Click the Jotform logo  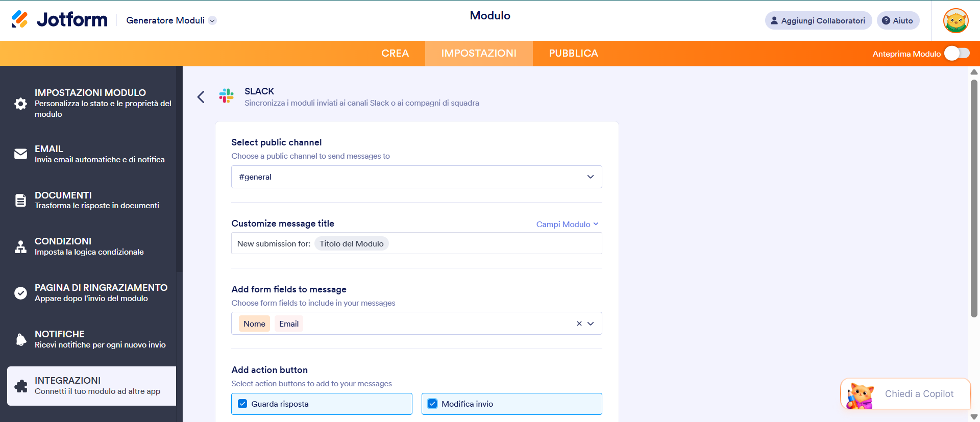(59, 20)
